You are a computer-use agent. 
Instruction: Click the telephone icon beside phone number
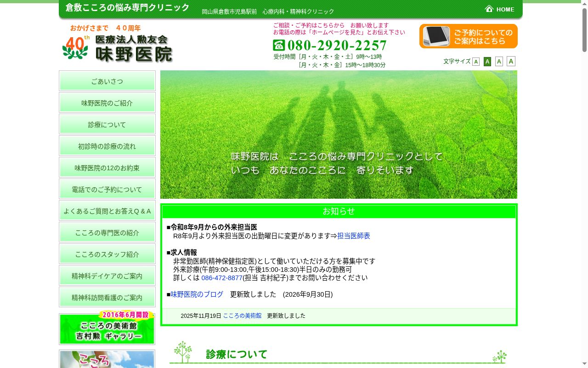(x=279, y=45)
